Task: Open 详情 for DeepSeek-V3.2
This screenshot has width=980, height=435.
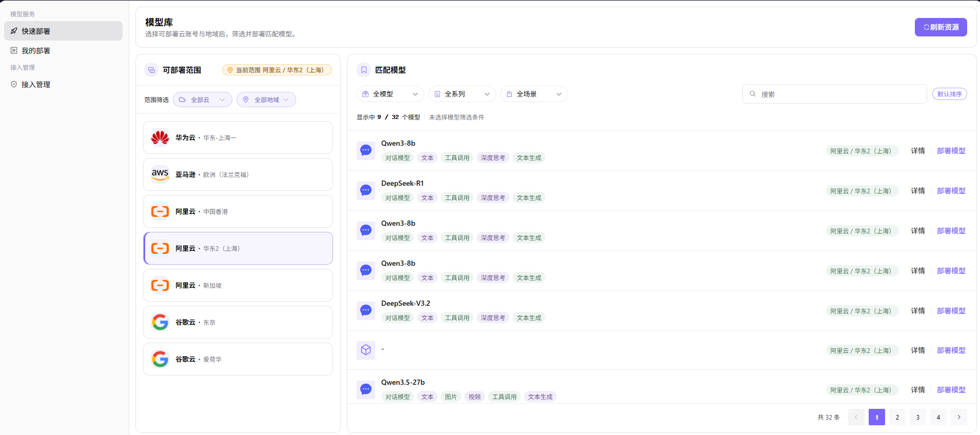Action: pyautogui.click(x=918, y=311)
